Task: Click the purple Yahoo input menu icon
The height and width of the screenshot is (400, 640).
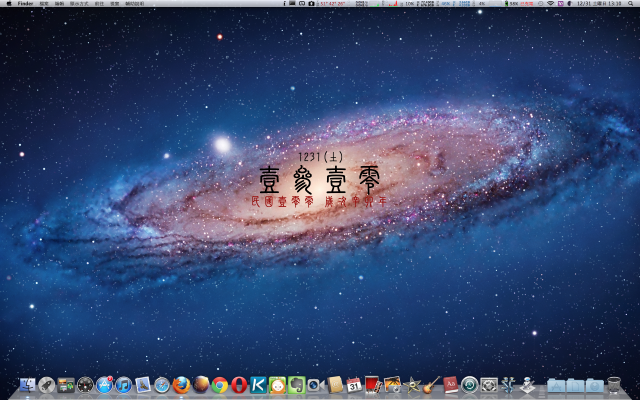Action: pos(560,3)
